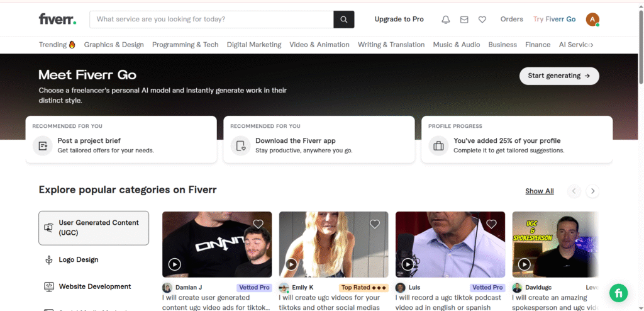
Task: Open Davidugc's profile picture
Action: tap(517, 288)
